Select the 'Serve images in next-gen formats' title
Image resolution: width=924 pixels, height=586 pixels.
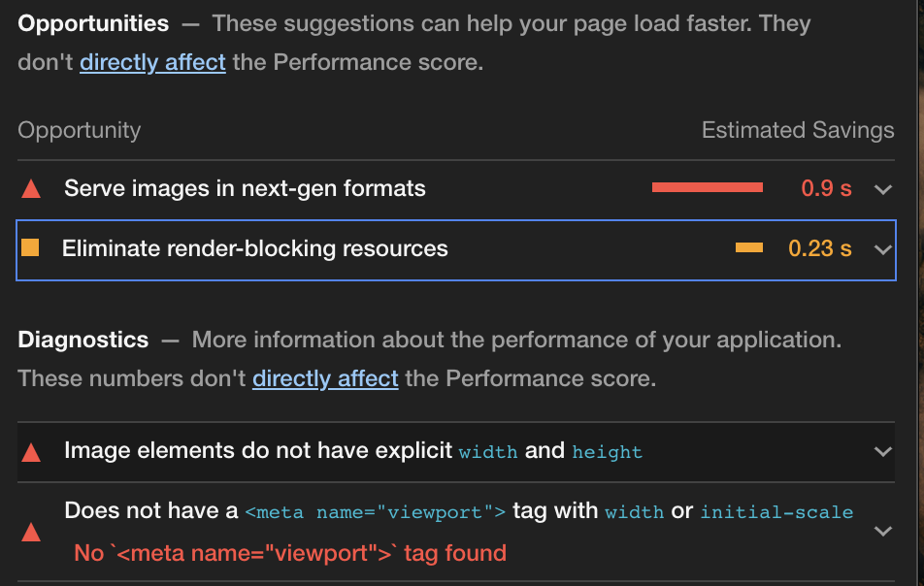(245, 188)
